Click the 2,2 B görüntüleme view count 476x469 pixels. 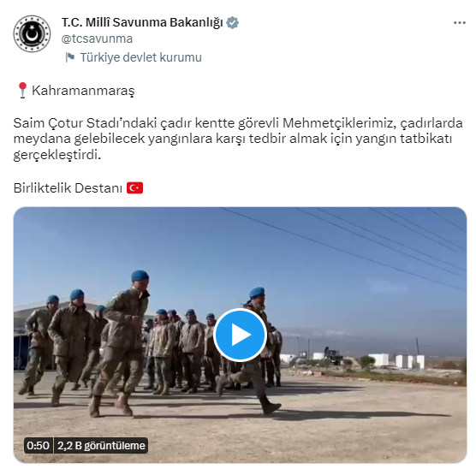tap(101, 445)
